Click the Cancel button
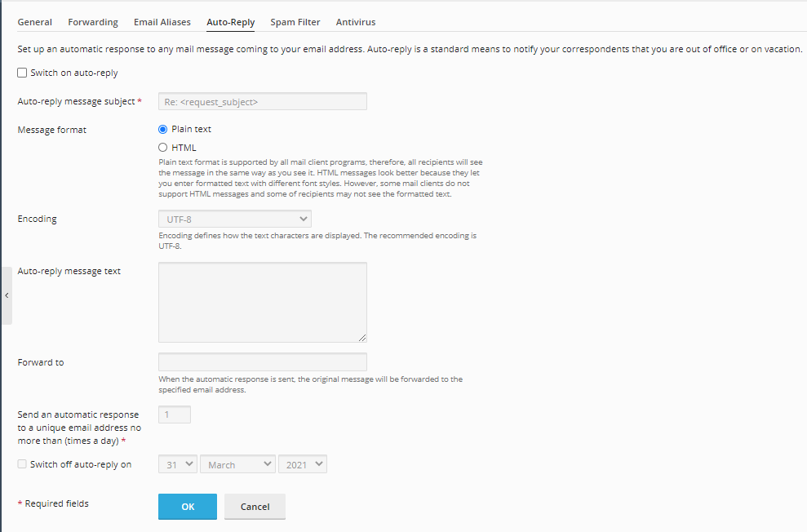Viewport: 807px width, 532px height. click(x=255, y=507)
